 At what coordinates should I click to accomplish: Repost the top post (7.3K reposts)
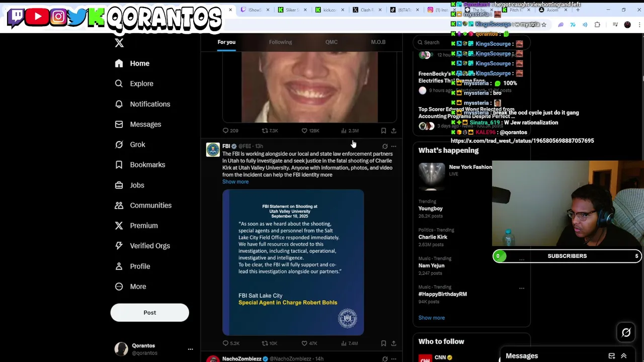[x=265, y=131]
